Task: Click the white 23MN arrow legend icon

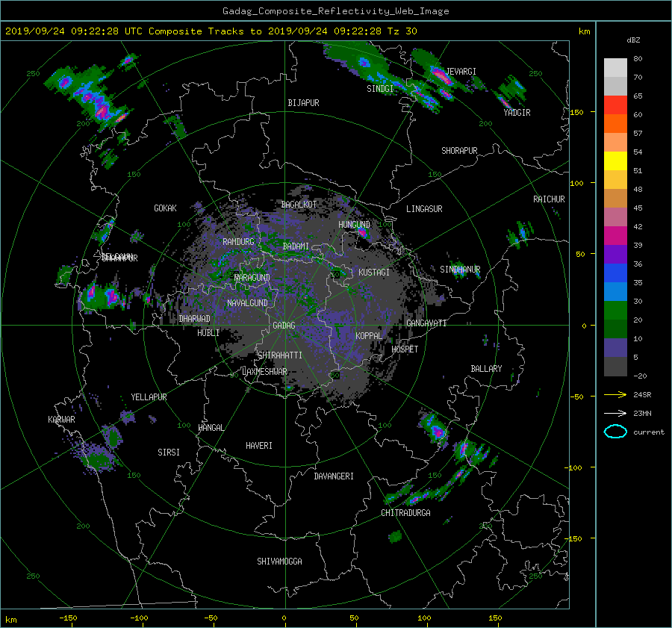Action: coord(615,413)
